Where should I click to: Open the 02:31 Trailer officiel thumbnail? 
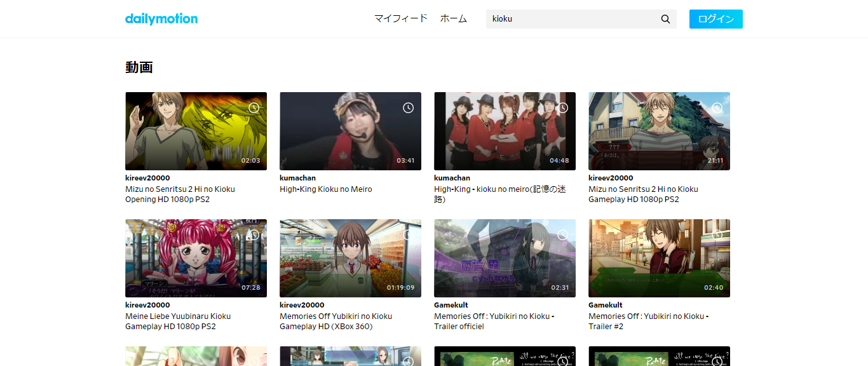[x=505, y=258]
